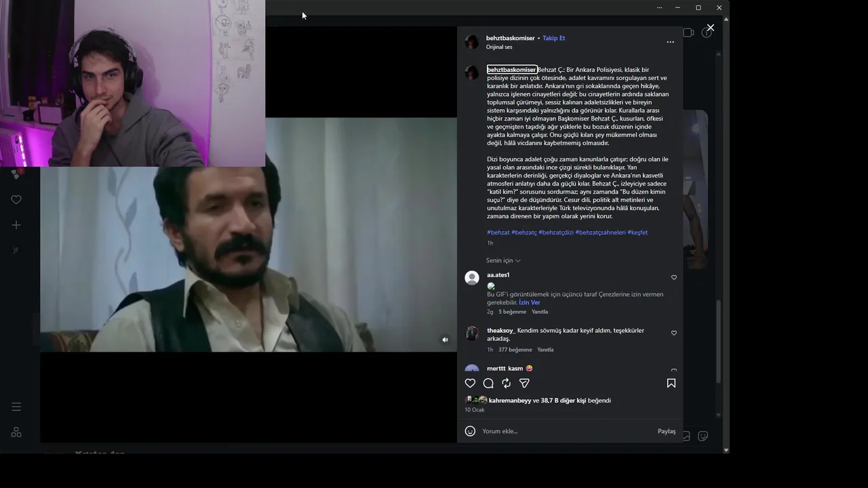Screen dimensions: 868x488
Task: Like the post with the heart icon
Action: 470,383
